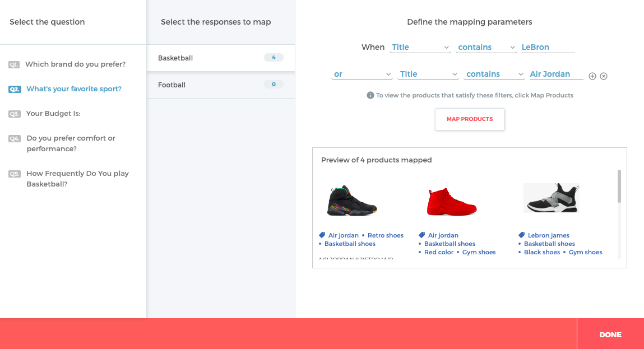Image resolution: width=644 pixels, height=349 pixels.
Task: Select 'How Frequently Do You play Basketball?'
Action: (77, 179)
